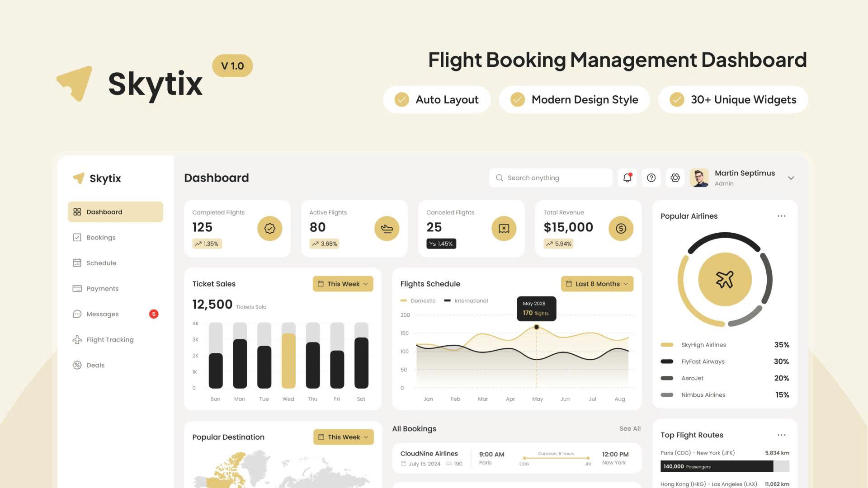Click the 3.68% active flights trend badge
This screenshot has width=868, height=488.
pyautogui.click(x=324, y=244)
